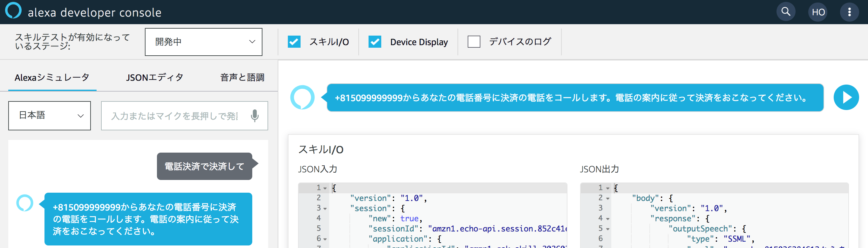This screenshot has width=868, height=248.
Task: Click the "new": true line in JSON入力
Action: coord(396,219)
